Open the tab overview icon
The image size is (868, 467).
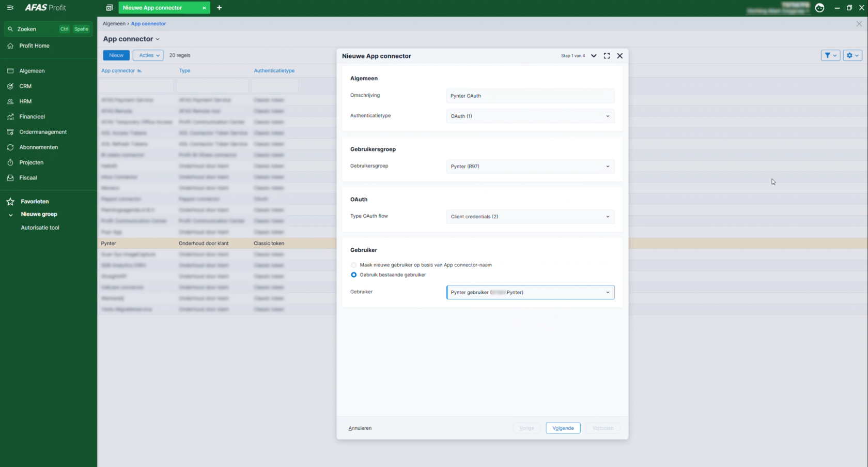(109, 8)
